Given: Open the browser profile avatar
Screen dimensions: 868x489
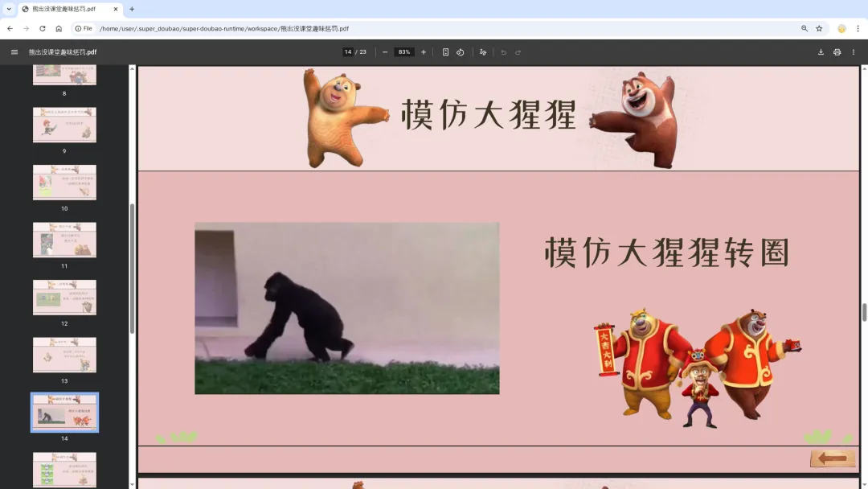Looking at the screenshot, I should [x=841, y=28].
